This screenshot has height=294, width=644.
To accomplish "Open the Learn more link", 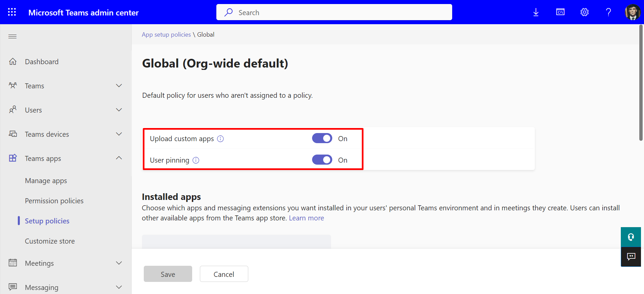I will (x=306, y=218).
